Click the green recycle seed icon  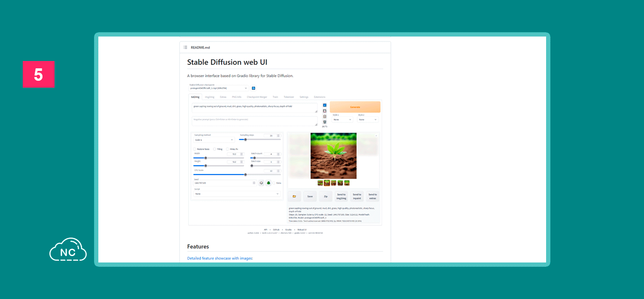(268, 183)
